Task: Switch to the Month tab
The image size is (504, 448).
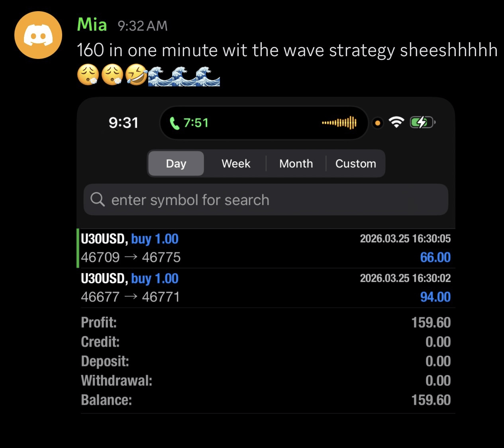Action: click(x=296, y=164)
